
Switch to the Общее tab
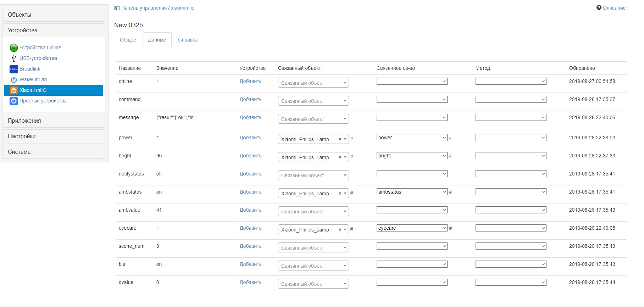pyautogui.click(x=128, y=40)
